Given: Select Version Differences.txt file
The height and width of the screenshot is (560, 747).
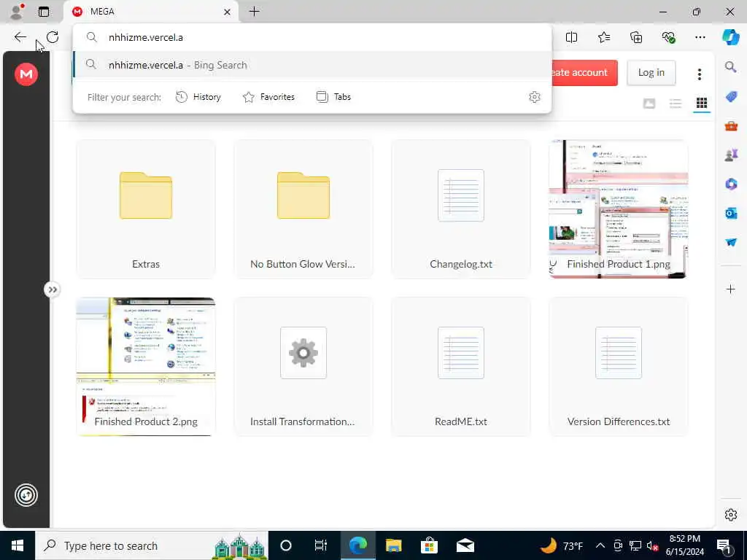Looking at the screenshot, I should 619,367.
